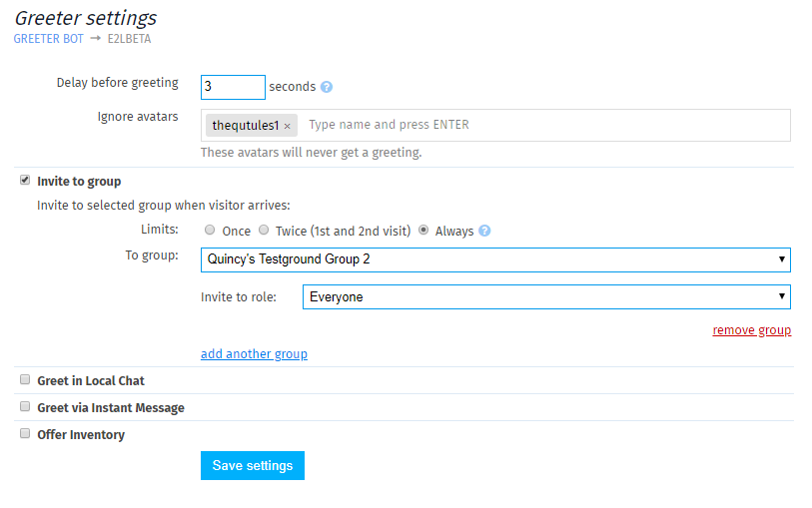Enable Greet via Instant Message checkbox
Screen dimensions: 812x508
pyautogui.click(x=25, y=406)
